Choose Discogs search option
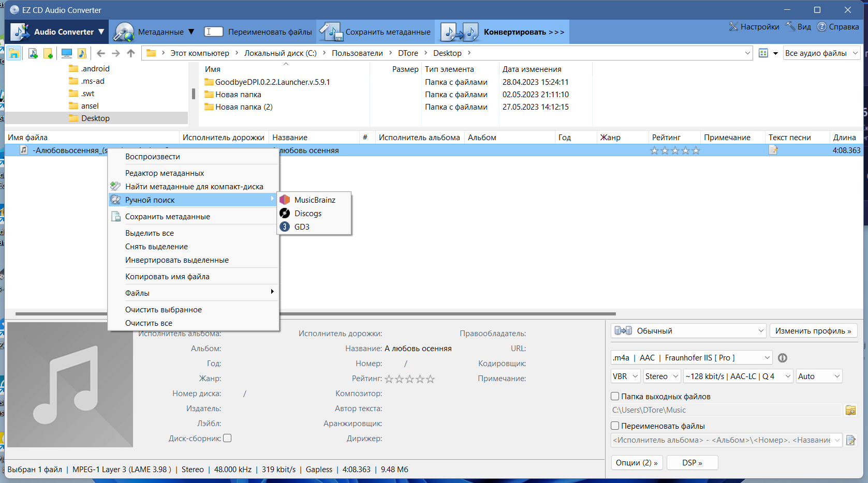Screen dimensions: 868x483 point(307,214)
